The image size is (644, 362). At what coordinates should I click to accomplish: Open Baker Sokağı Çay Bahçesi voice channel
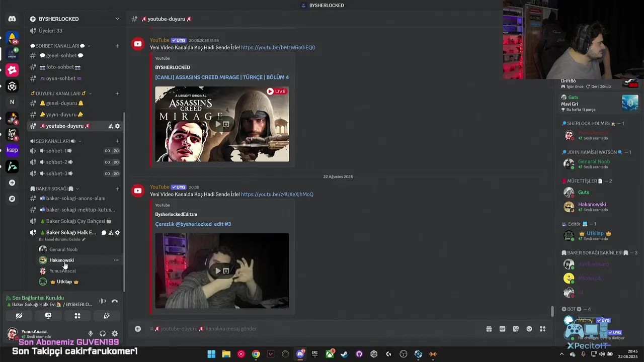75,221
